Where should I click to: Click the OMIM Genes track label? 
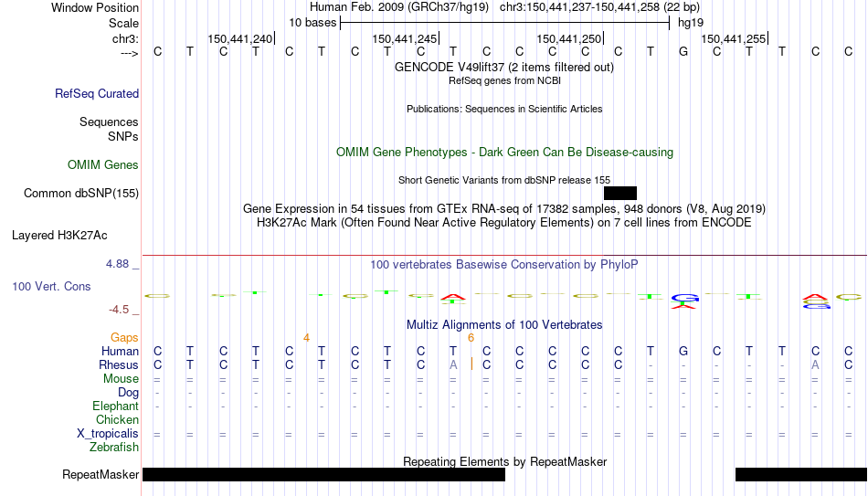(x=103, y=165)
